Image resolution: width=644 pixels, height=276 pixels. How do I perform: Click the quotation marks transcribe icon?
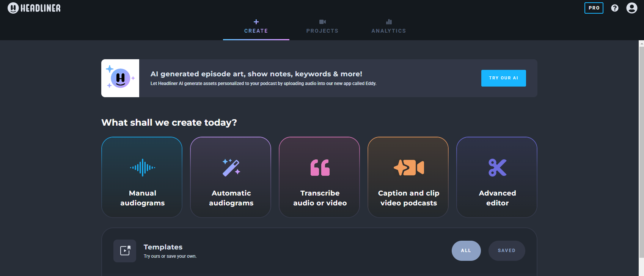click(320, 167)
